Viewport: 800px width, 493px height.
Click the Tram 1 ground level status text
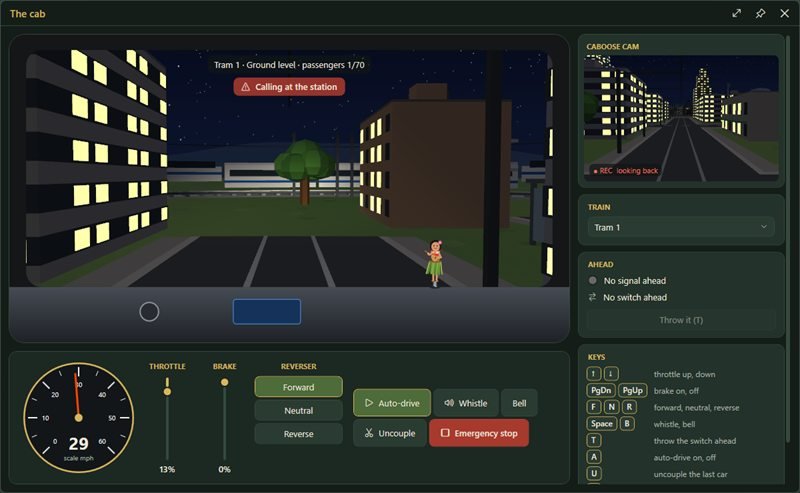[289, 65]
